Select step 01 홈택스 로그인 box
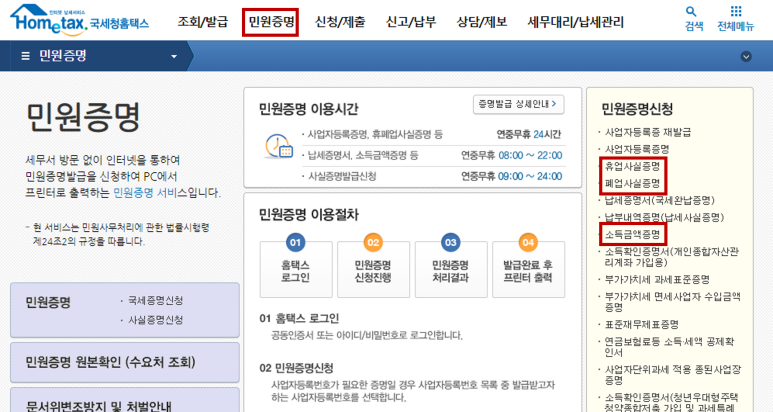The width and height of the screenshot is (773, 412). [x=296, y=270]
